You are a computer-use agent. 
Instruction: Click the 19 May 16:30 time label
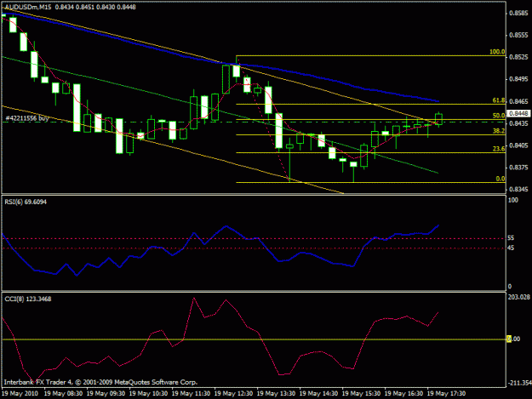pos(403,394)
